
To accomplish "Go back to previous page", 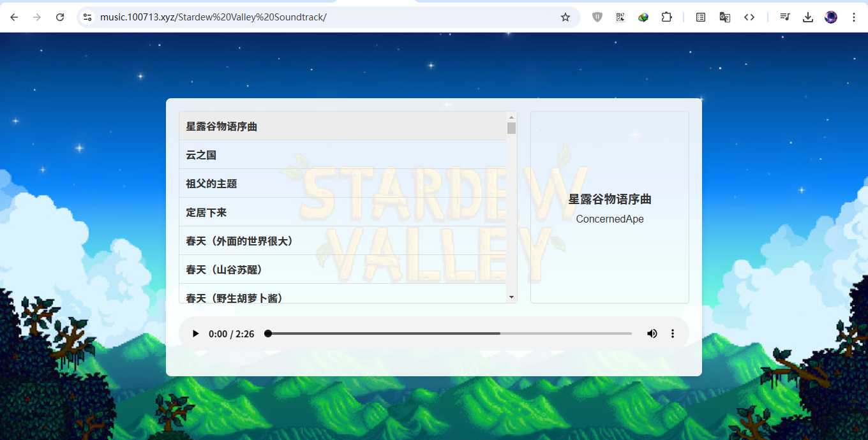I will pyautogui.click(x=14, y=17).
